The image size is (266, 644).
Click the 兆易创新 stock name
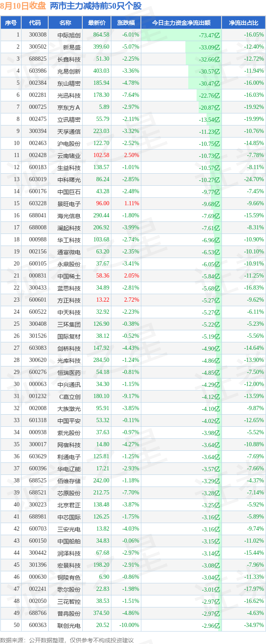69,71
